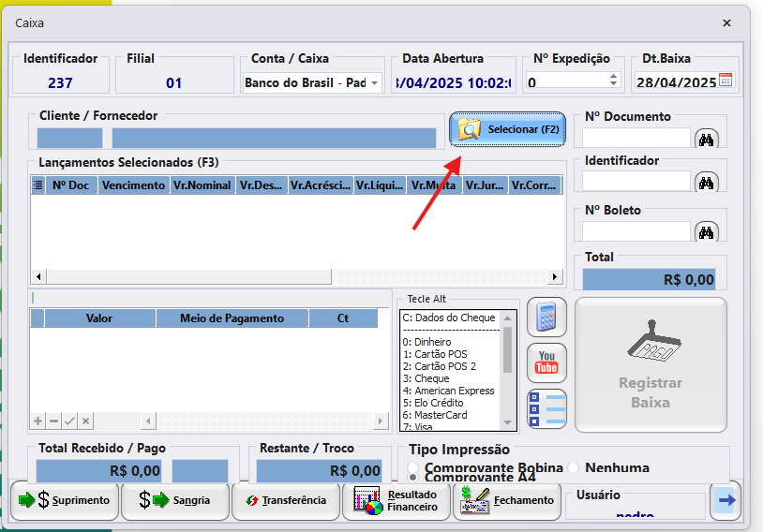The height and width of the screenshot is (532, 763).
Task: Click the Identificador search input field
Action: (636, 181)
